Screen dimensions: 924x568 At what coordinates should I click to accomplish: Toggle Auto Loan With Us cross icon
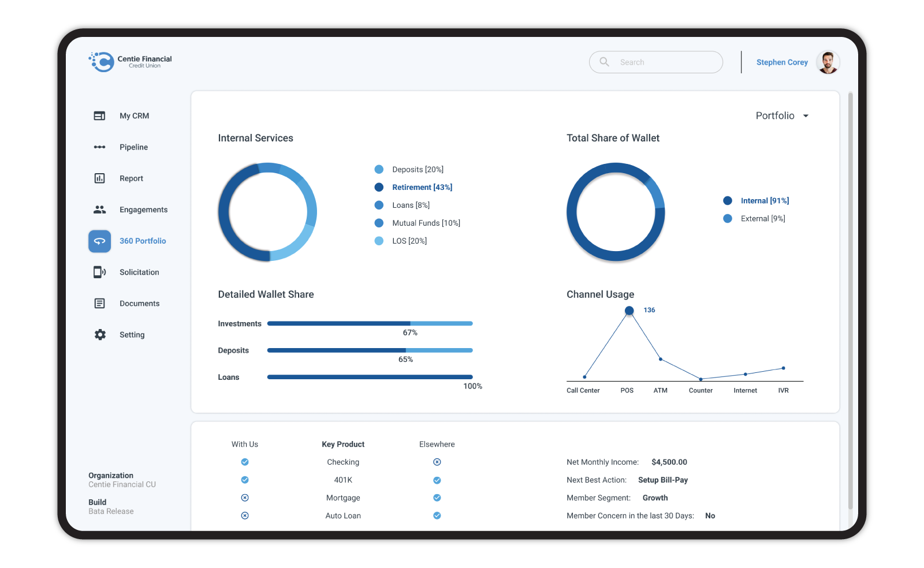coord(245,515)
